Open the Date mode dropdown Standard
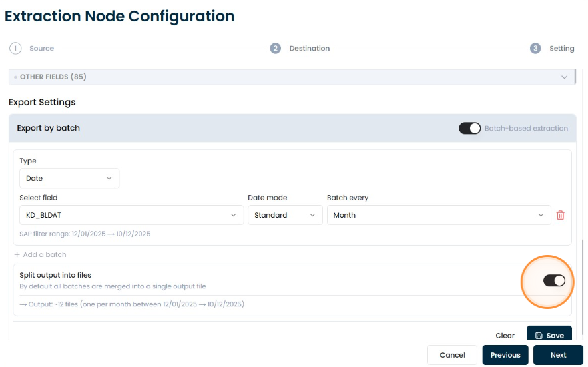The width and height of the screenshot is (588, 367). tap(285, 215)
